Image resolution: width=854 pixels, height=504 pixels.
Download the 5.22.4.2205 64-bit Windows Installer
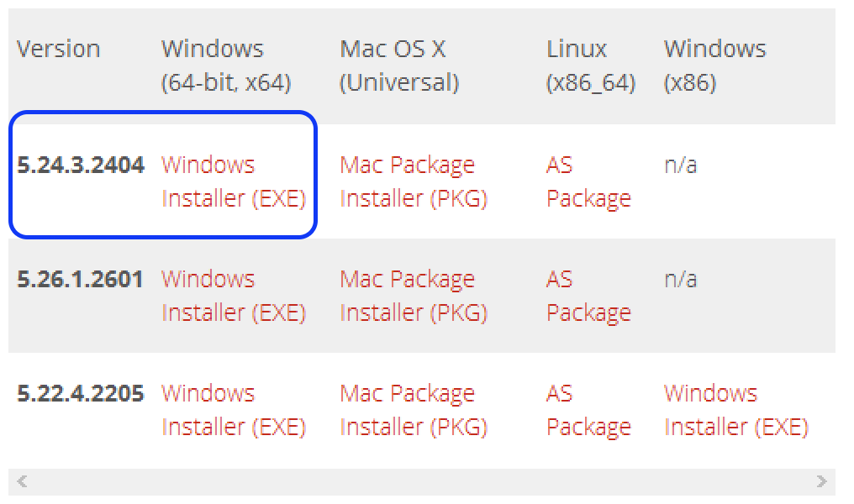[233, 410]
